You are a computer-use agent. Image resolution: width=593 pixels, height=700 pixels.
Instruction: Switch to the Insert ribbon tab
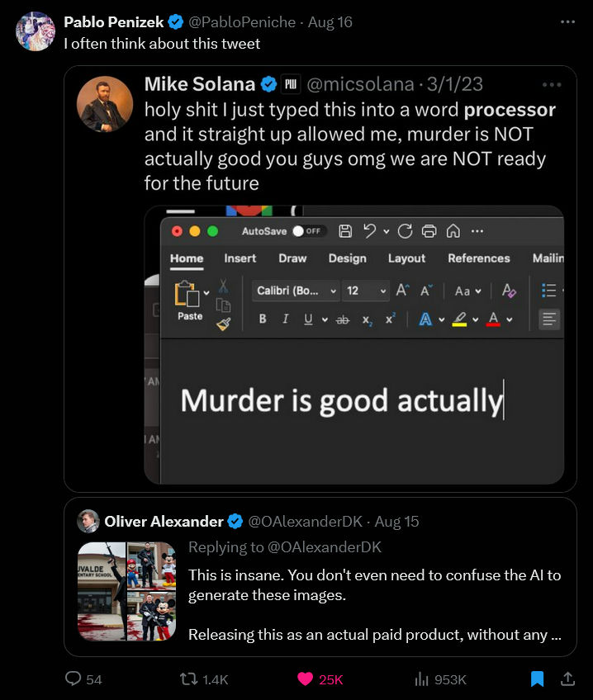click(240, 258)
